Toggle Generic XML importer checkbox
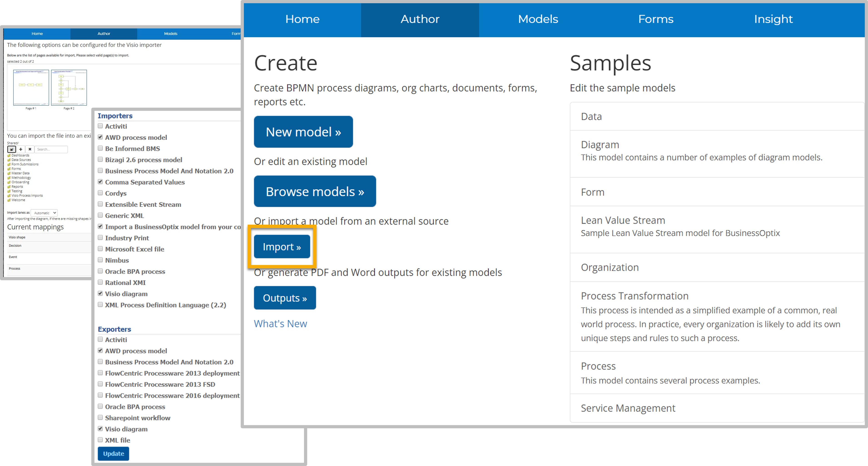Screen dimensions: 868x466 click(100, 215)
